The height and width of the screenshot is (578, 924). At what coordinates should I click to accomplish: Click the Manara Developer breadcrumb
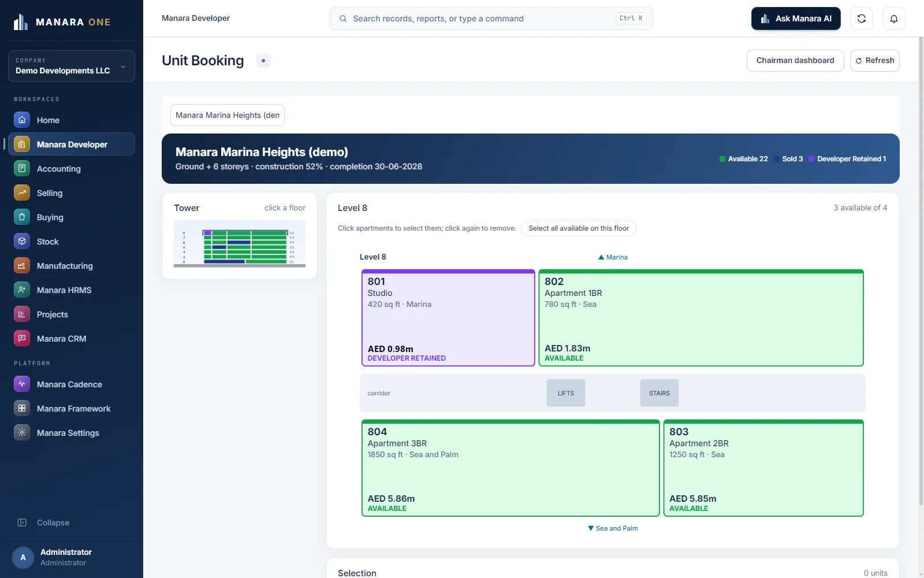(x=196, y=18)
